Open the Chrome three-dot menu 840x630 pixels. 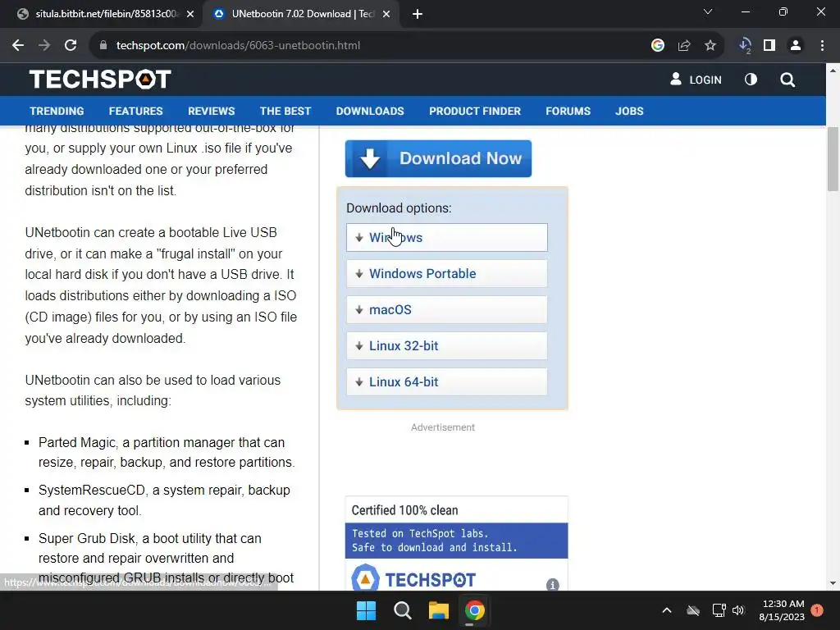point(822,46)
